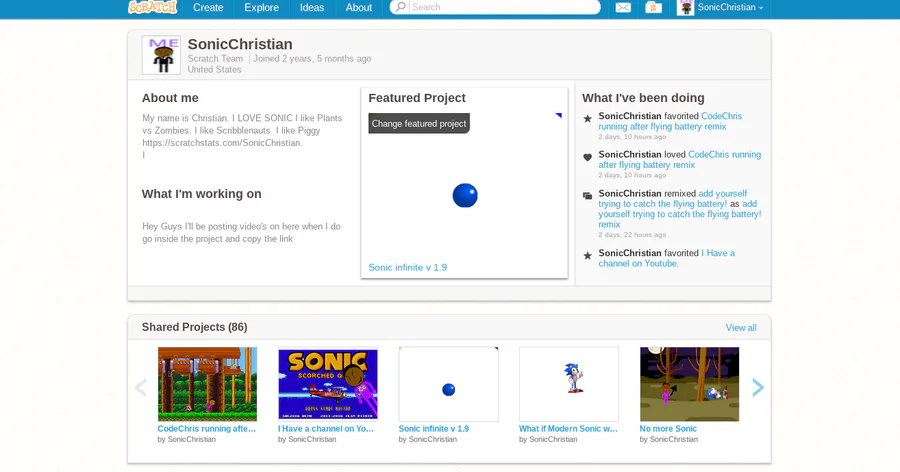Click the SonicChristian username heading

(240, 44)
